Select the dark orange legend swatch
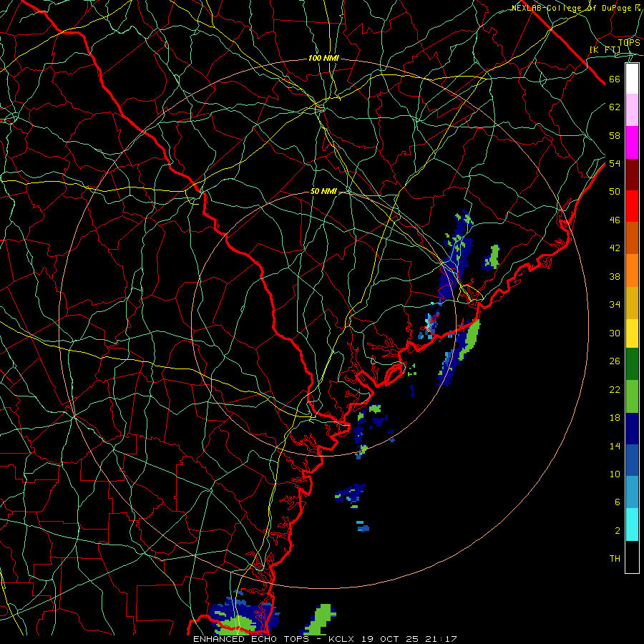The height and width of the screenshot is (644, 644). click(632, 238)
